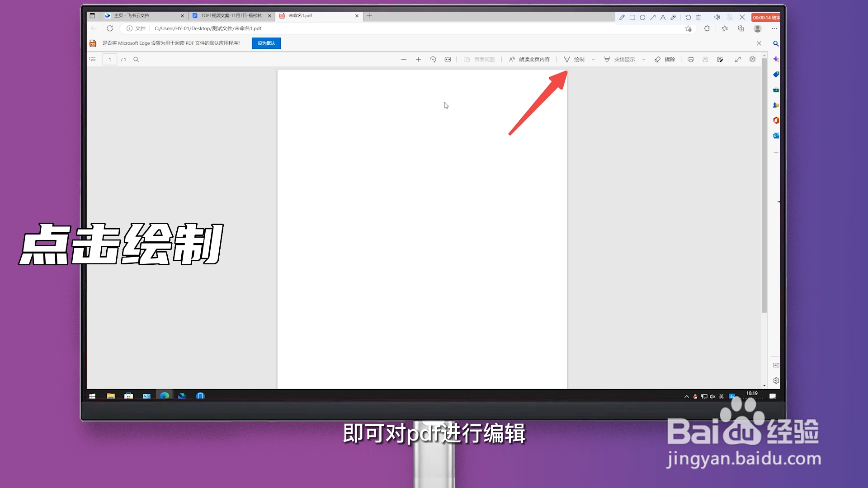Open the print icon in PDF toolbar

tap(690, 59)
